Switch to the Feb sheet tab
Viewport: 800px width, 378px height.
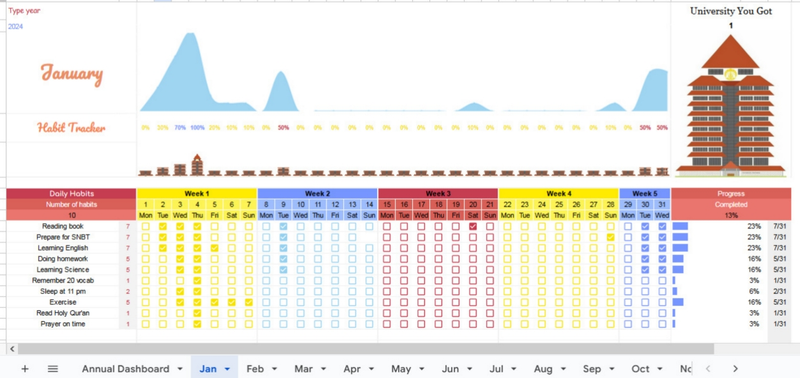click(255, 369)
